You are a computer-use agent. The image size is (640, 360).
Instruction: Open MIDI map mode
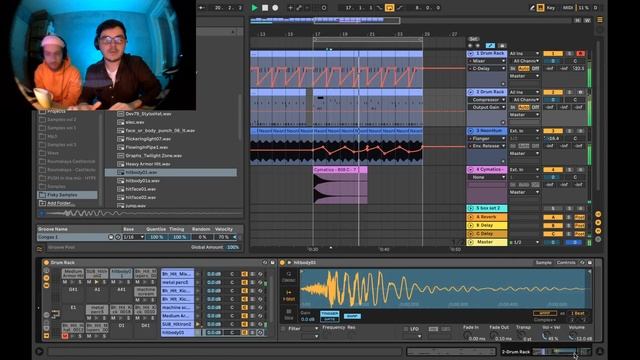point(568,7)
